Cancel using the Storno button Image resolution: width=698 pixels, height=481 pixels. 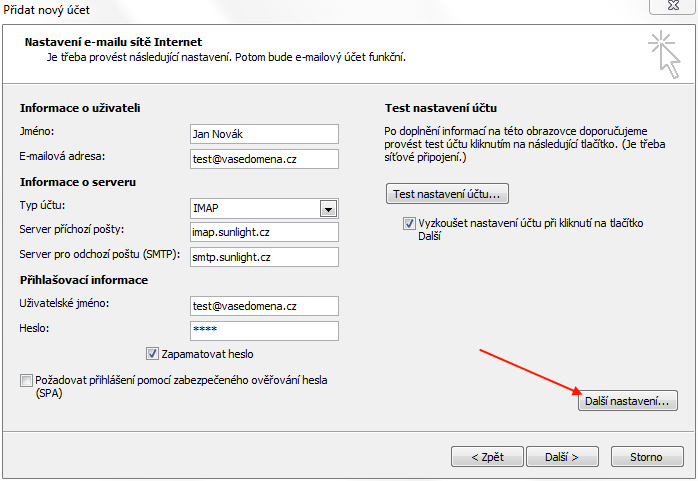(647, 457)
